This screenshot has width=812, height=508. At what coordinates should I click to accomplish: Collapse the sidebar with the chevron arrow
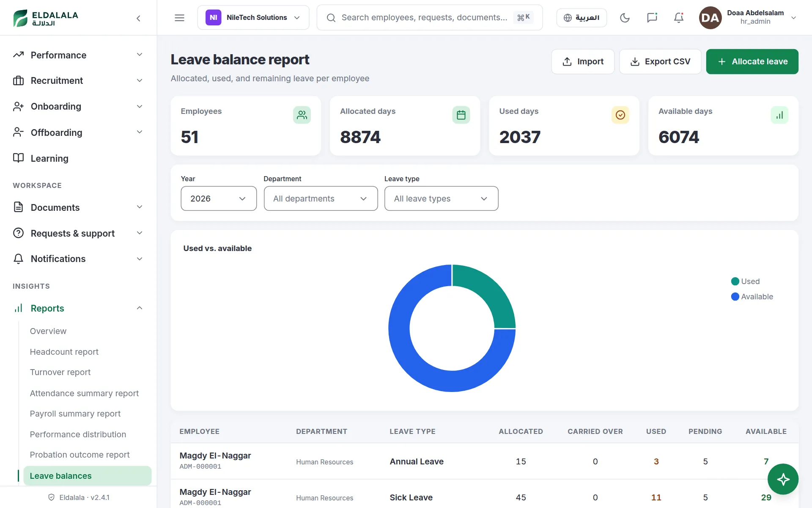[x=138, y=18]
